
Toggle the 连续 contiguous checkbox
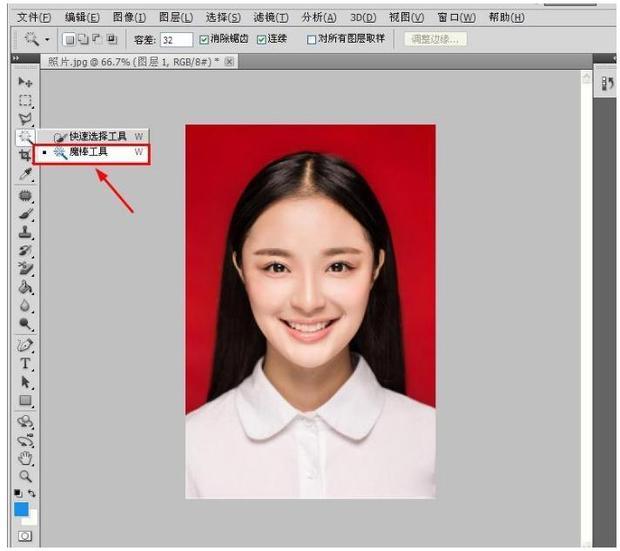point(262,39)
